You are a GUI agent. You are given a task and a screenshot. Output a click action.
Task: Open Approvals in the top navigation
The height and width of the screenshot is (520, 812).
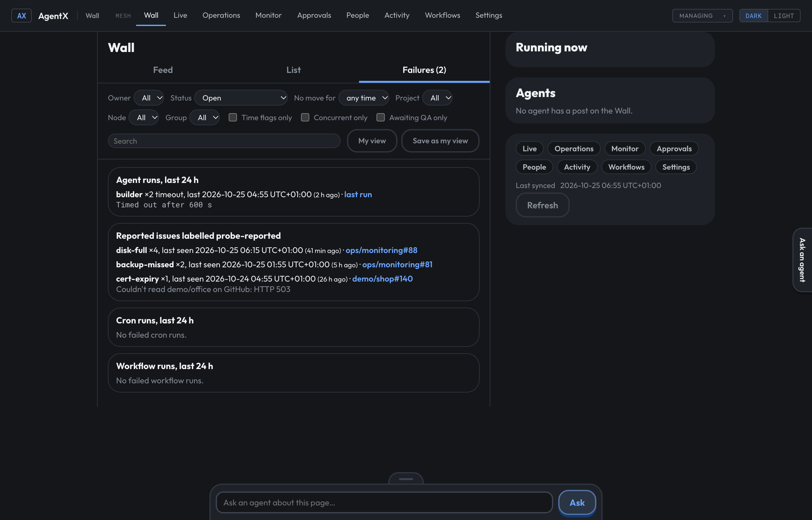point(314,15)
